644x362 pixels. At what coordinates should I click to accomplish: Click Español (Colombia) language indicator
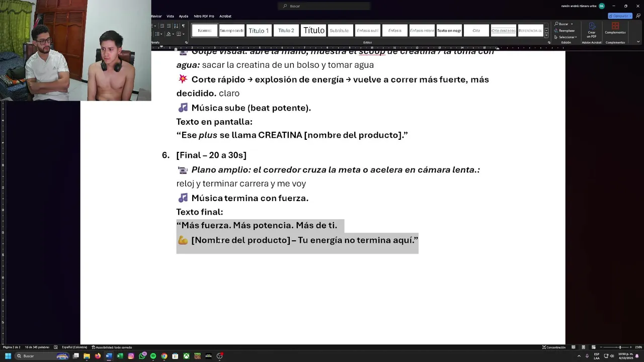74,347
